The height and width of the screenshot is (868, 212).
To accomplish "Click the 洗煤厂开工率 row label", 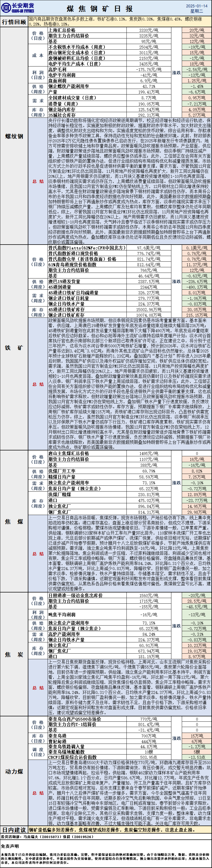I will click(62, 471).
